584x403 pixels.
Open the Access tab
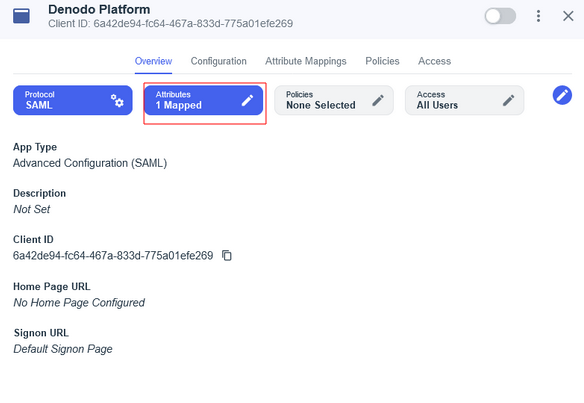point(434,61)
